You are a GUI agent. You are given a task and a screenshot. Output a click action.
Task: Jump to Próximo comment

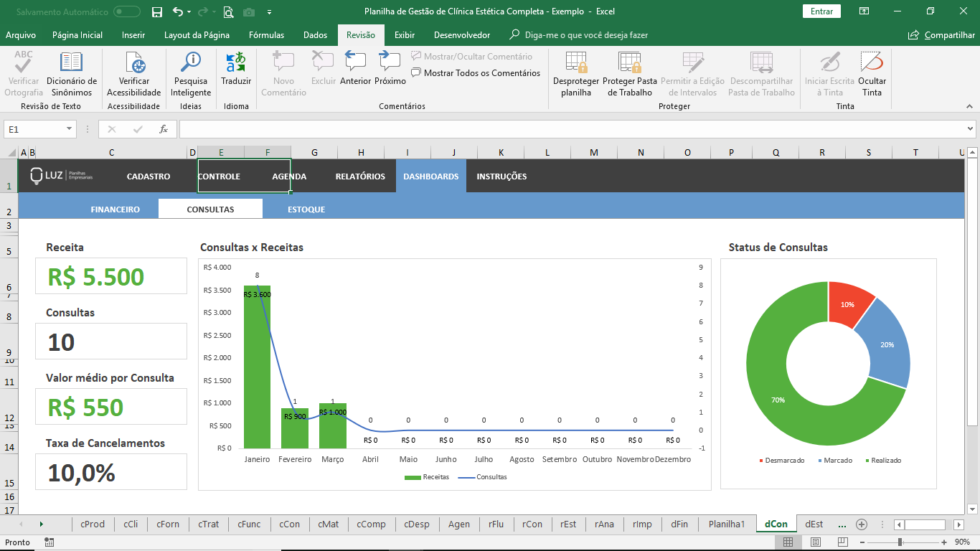coord(390,69)
